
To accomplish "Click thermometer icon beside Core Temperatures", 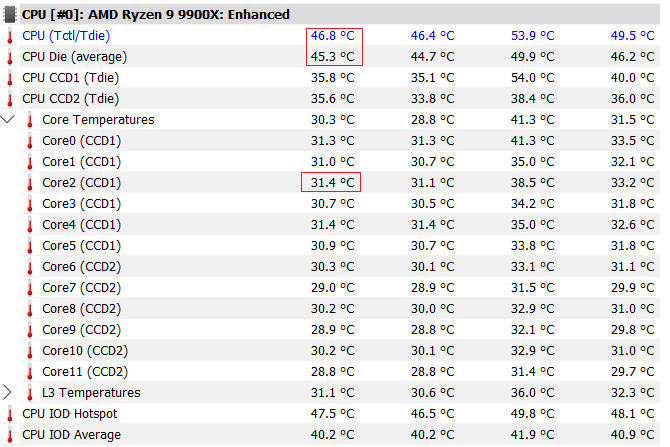I will 30,120.
